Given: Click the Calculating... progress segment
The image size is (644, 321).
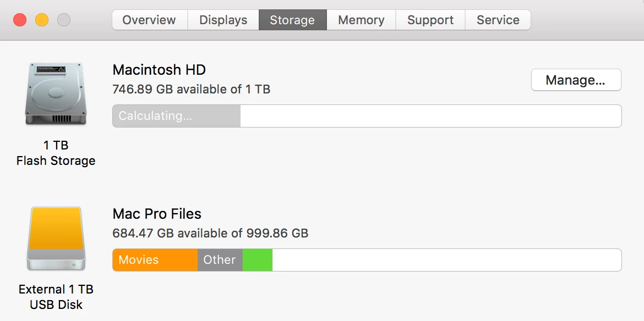Looking at the screenshot, I should [176, 116].
